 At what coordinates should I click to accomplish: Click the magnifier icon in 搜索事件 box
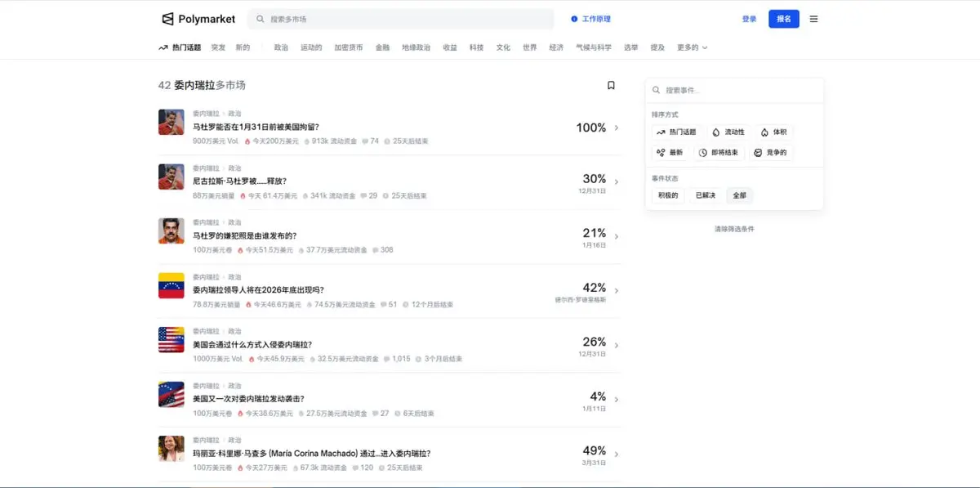click(x=657, y=90)
